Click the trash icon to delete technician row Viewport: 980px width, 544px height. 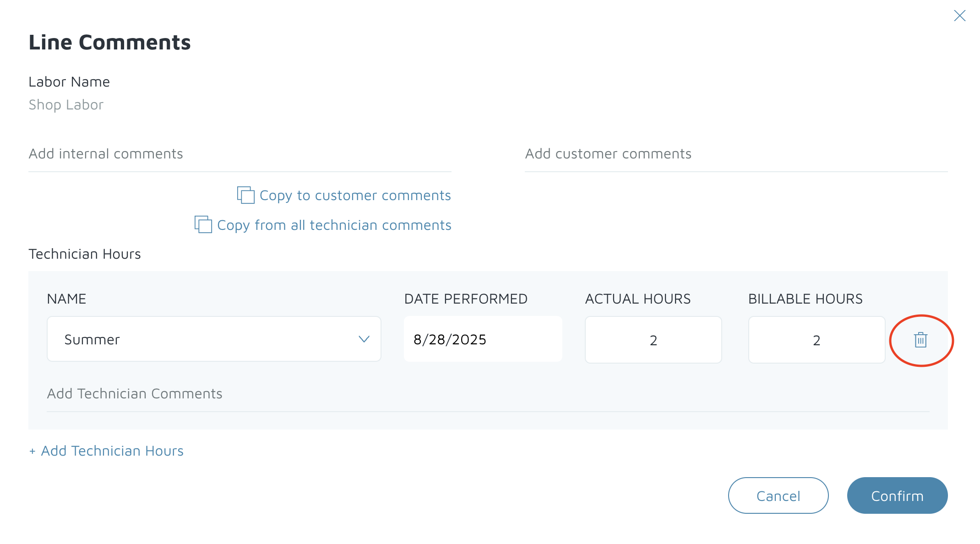(920, 340)
